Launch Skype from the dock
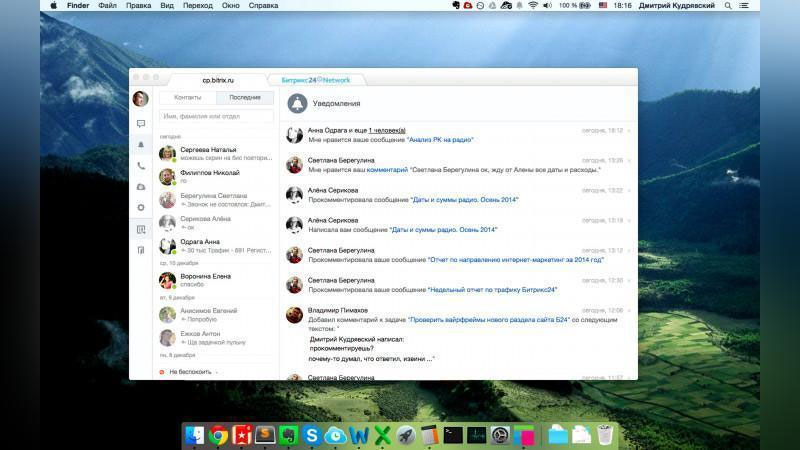The width and height of the screenshot is (800, 450). pyautogui.click(x=311, y=435)
